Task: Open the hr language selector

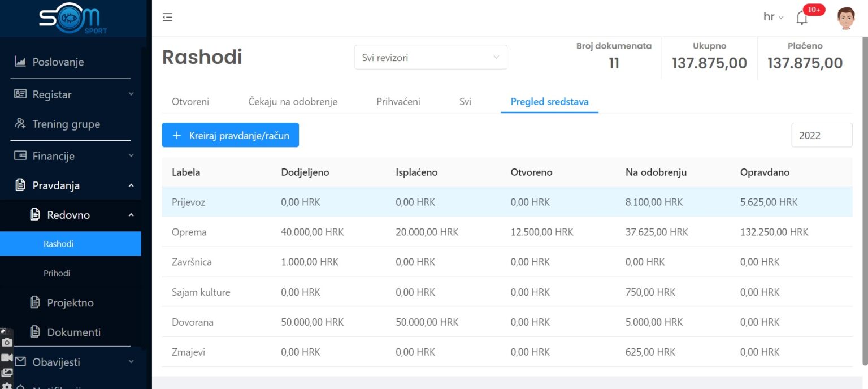Action: 773,17
